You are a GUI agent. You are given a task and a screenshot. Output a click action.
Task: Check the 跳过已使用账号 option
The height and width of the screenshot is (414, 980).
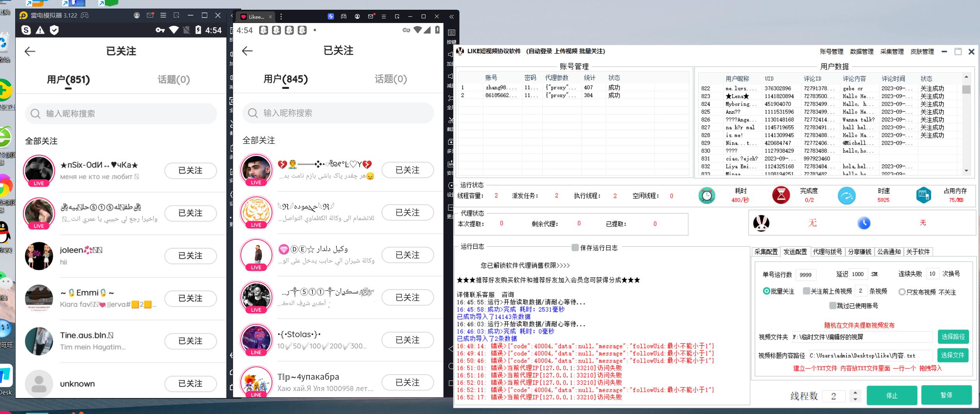tap(833, 306)
